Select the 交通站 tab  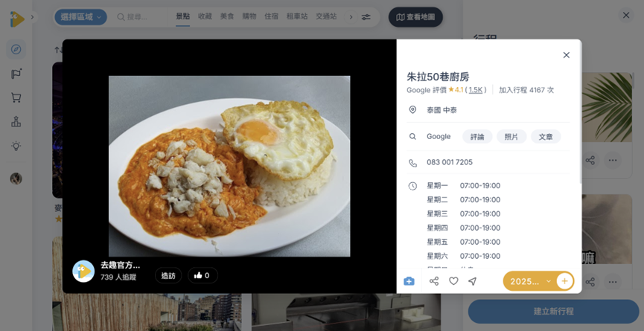coord(326,16)
